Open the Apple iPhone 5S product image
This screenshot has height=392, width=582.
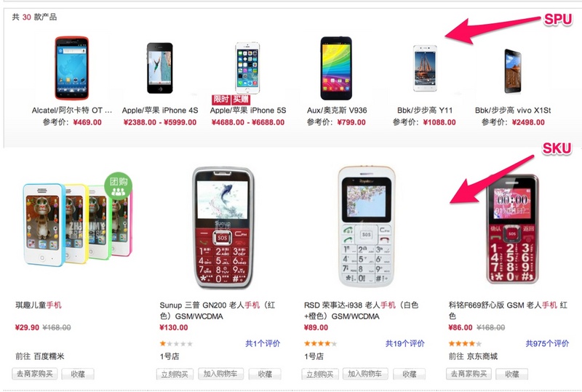coord(247,68)
